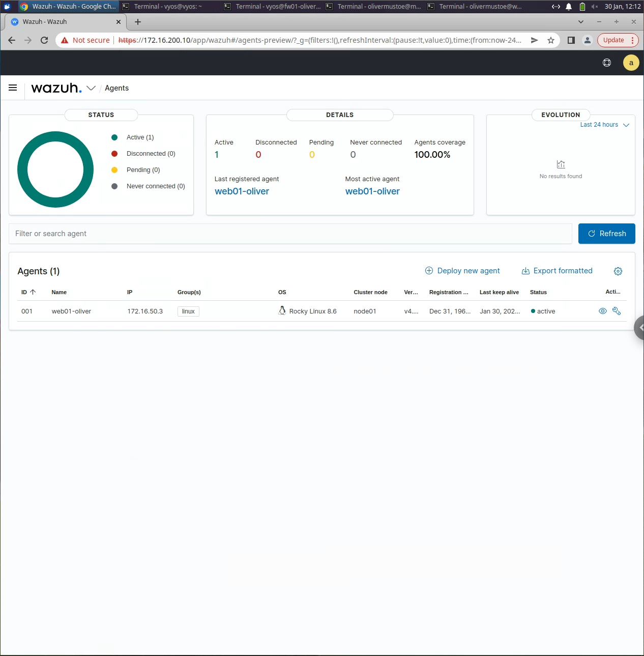Switch to Terminal - olivermustoe@w... taskbar window
Screen dimensions: 644x656
click(476, 7)
